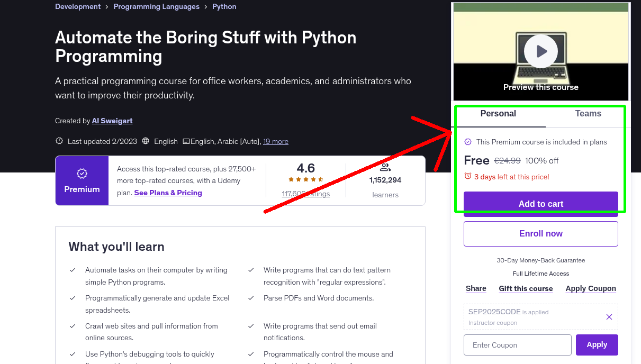Viewport: 641px width, 364px height.
Task: Open the Development breadcrumb
Action: tap(78, 7)
